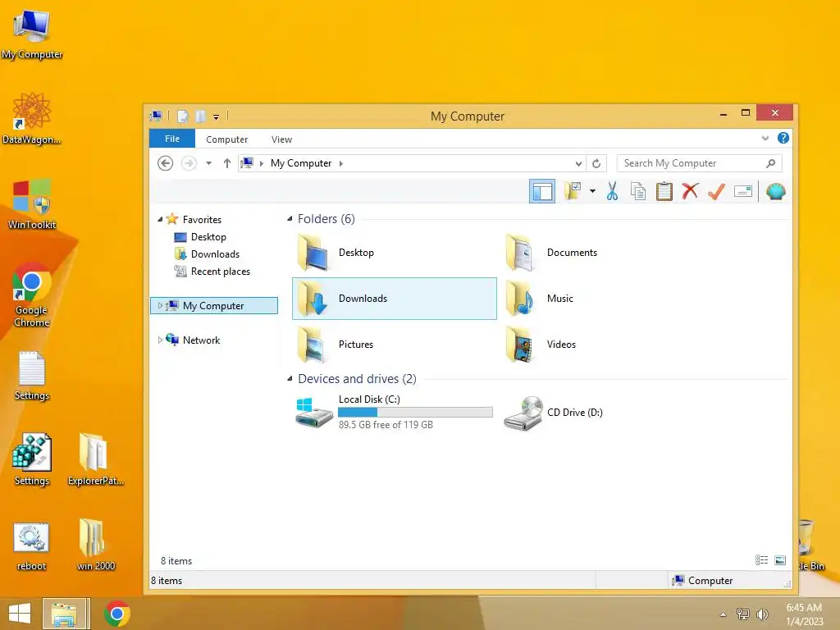Select the reboot desktop icon

pos(32,546)
